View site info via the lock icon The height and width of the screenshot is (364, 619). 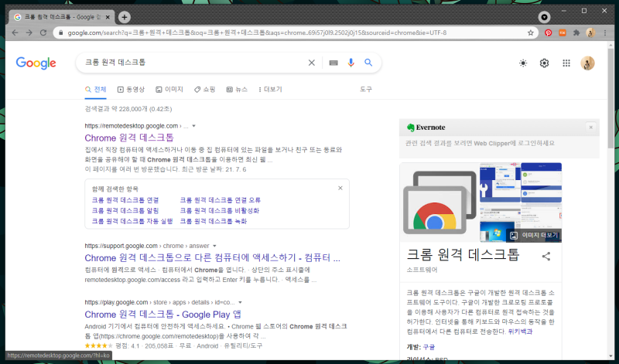[60, 32]
